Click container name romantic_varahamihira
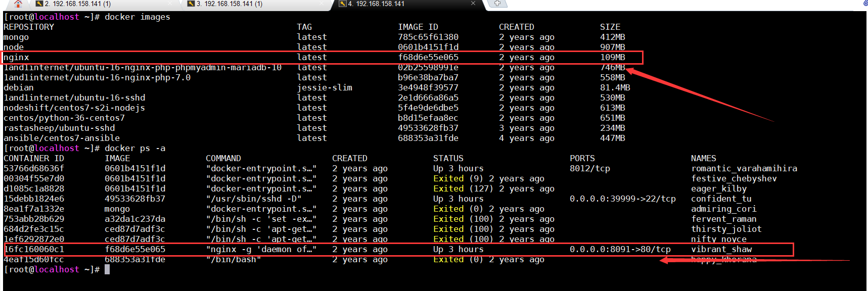The height and width of the screenshot is (291, 868). tap(744, 169)
